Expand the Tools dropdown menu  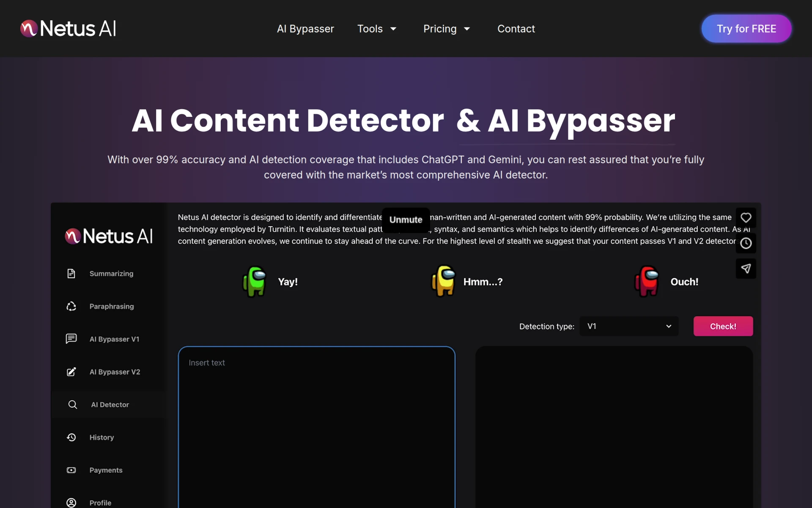[377, 29]
